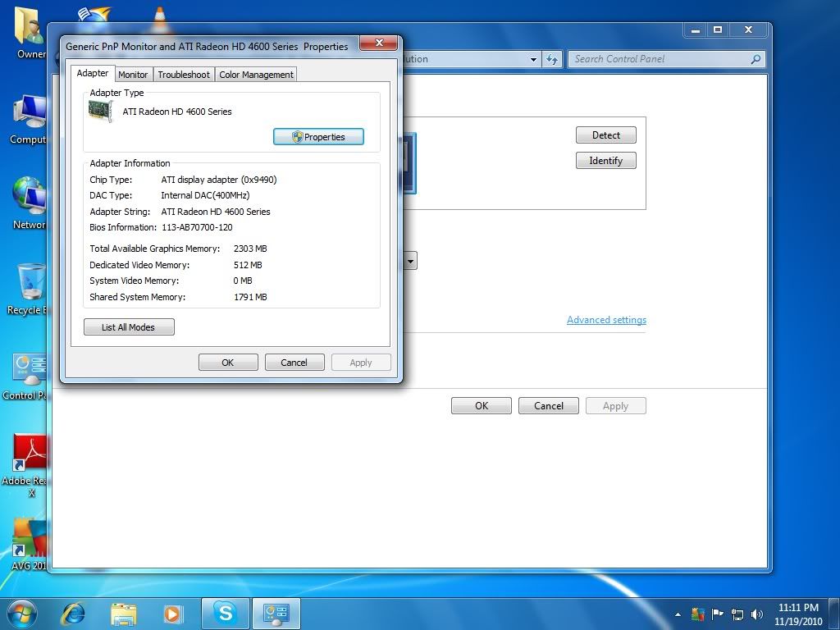Click DAC Type Internal DAC(400MHz) text

(x=205, y=195)
